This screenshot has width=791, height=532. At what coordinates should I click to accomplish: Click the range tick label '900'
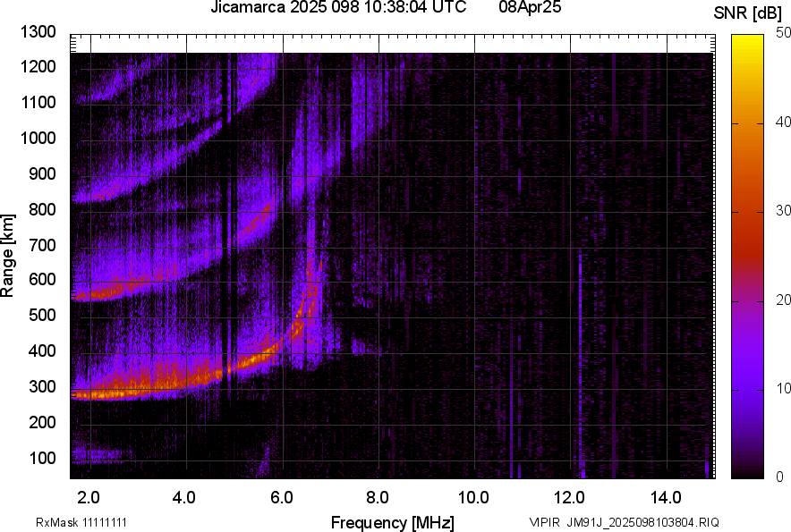[42, 173]
